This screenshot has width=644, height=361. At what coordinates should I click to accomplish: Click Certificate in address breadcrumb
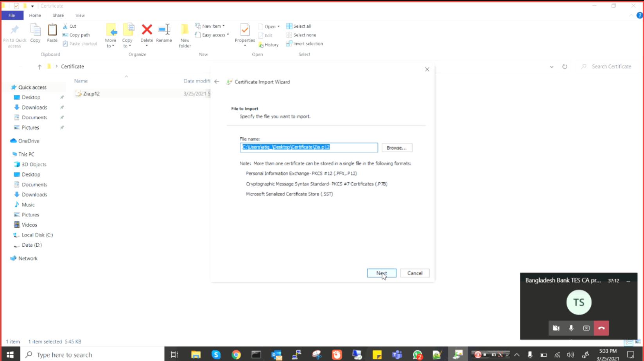point(72,66)
